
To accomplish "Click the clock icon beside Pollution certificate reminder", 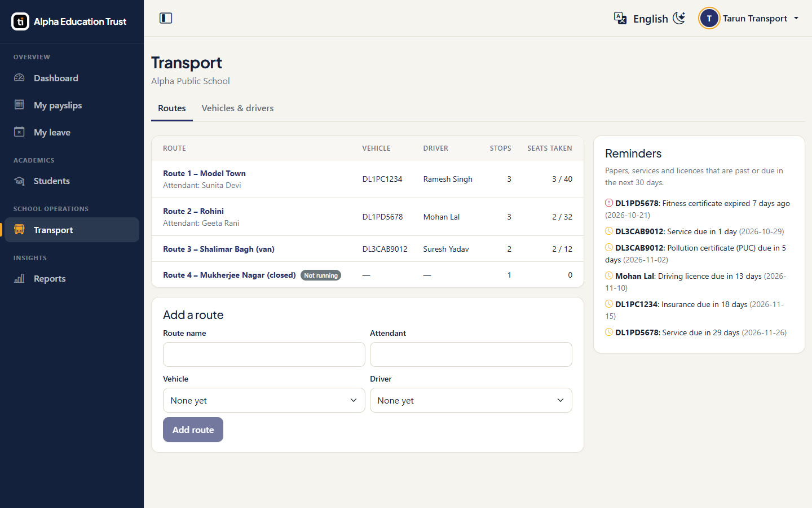I will point(609,248).
